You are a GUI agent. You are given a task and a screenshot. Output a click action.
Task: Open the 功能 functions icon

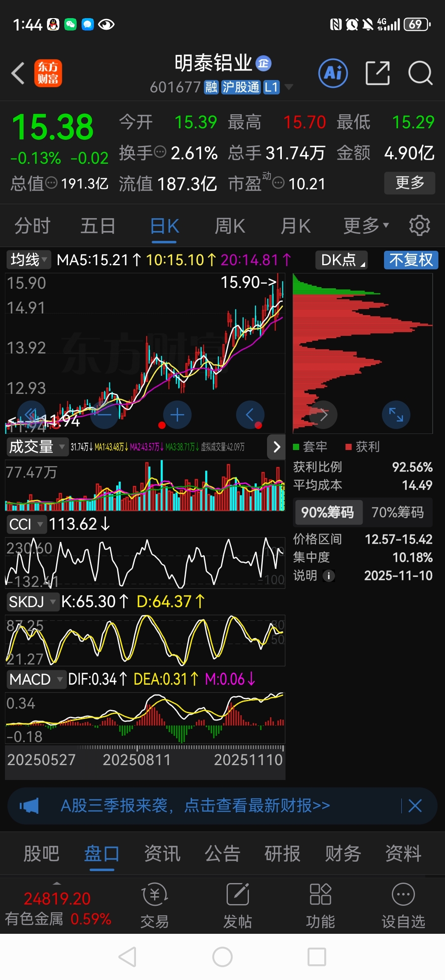pos(321,905)
